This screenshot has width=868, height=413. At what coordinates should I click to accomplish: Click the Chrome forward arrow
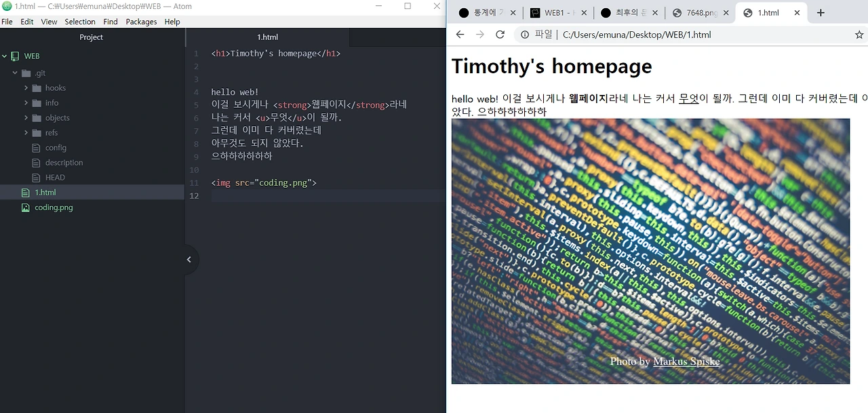[x=480, y=35]
